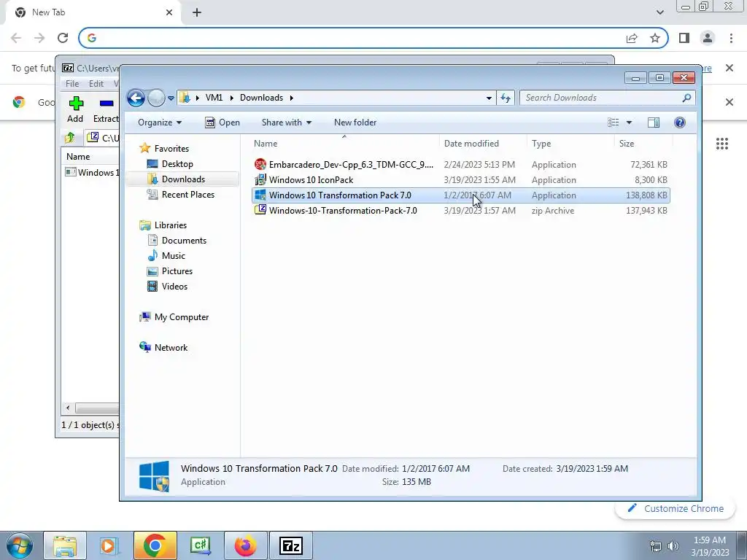
Task: Open the Pictures library
Action: click(x=177, y=271)
